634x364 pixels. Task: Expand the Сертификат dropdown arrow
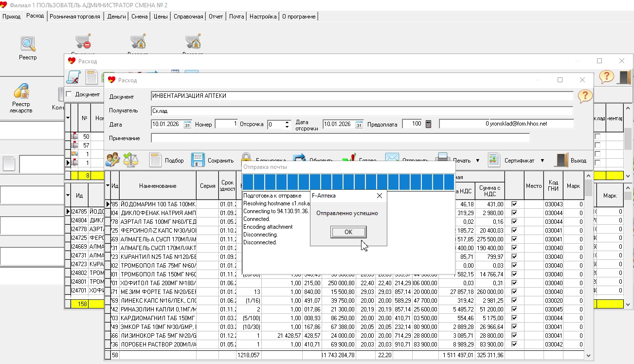[542, 161]
